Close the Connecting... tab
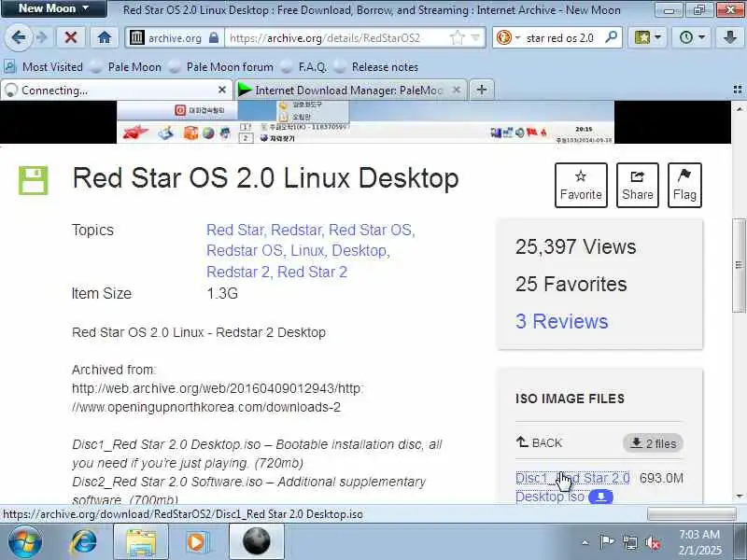 (x=222, y=90)
